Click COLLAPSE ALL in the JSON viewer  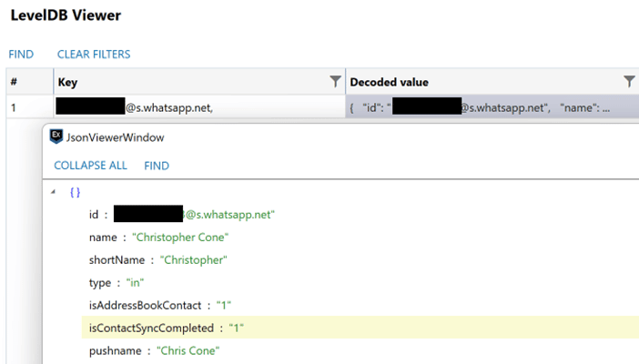pos(90,166)
